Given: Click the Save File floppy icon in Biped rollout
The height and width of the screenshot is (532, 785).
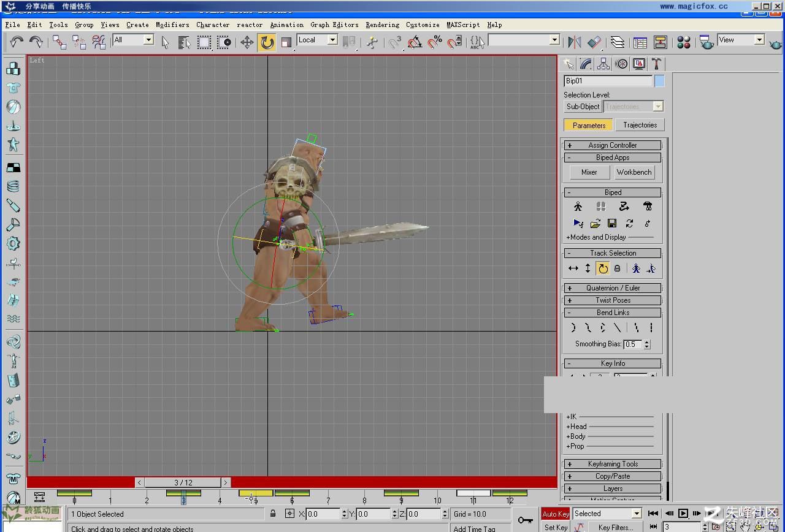Looking at the screenshot, I should [612, 223].
